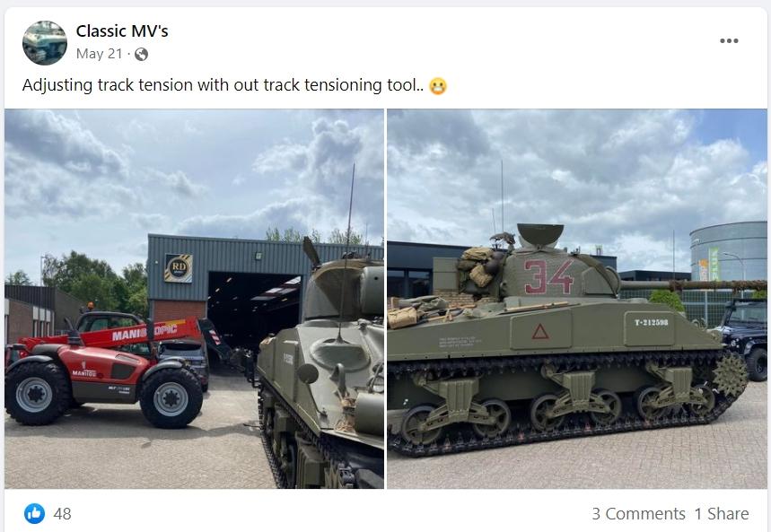Click the red triangle marking on tank side
This screenshot has height=532, width=771.
pyautogui.click(x=540, y=331)
